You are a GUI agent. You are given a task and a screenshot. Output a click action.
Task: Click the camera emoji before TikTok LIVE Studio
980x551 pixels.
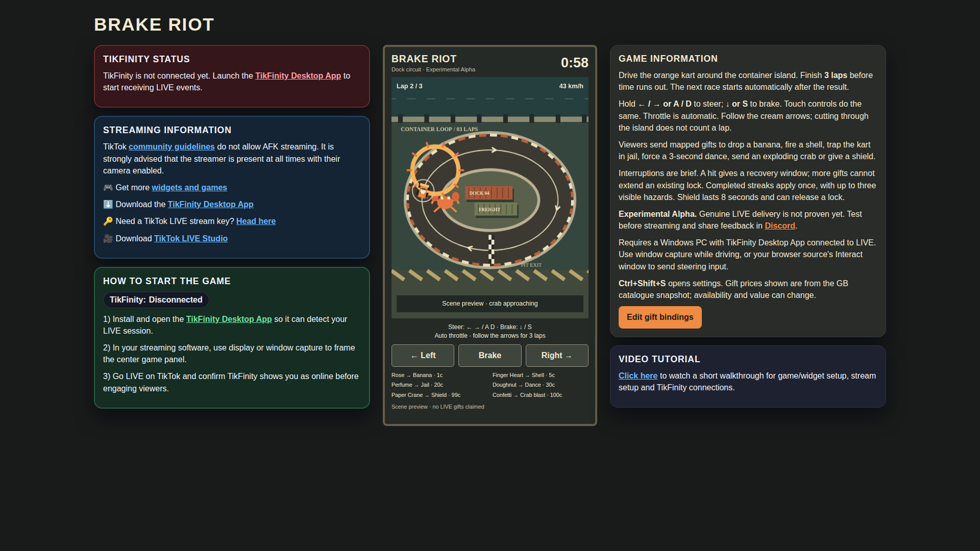pyautogui.click(x=108, y=239)
